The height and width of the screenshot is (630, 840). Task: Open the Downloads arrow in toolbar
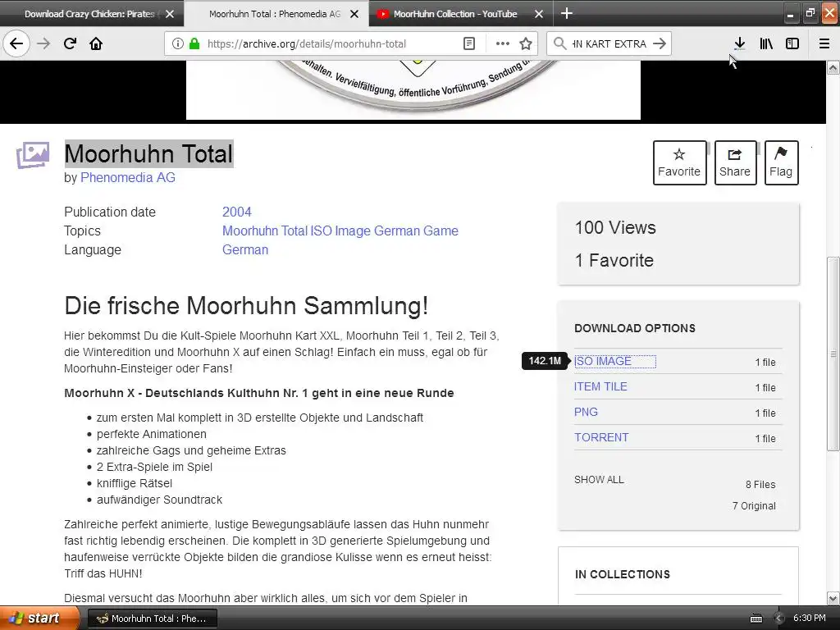[x=739, y=43]
